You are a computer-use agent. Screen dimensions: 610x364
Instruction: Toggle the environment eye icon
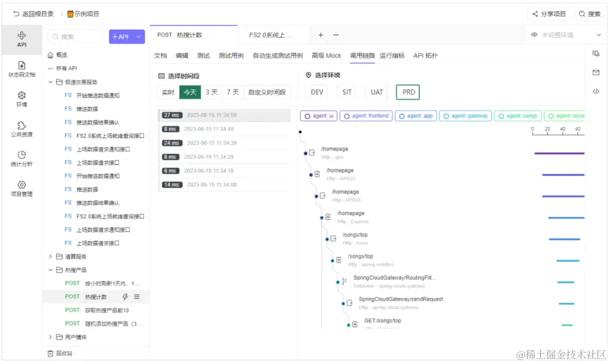click(x=534, y=35)
